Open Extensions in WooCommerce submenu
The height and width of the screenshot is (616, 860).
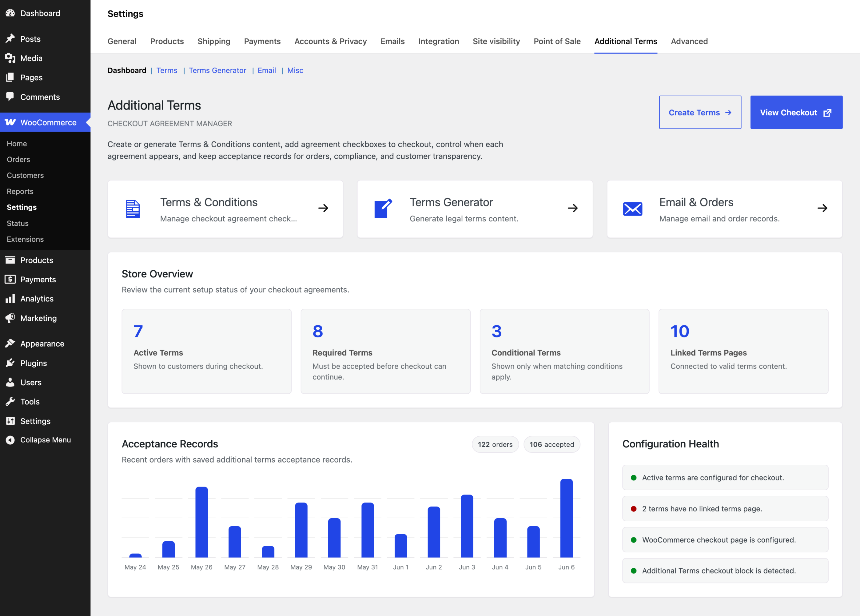point(25,239)
